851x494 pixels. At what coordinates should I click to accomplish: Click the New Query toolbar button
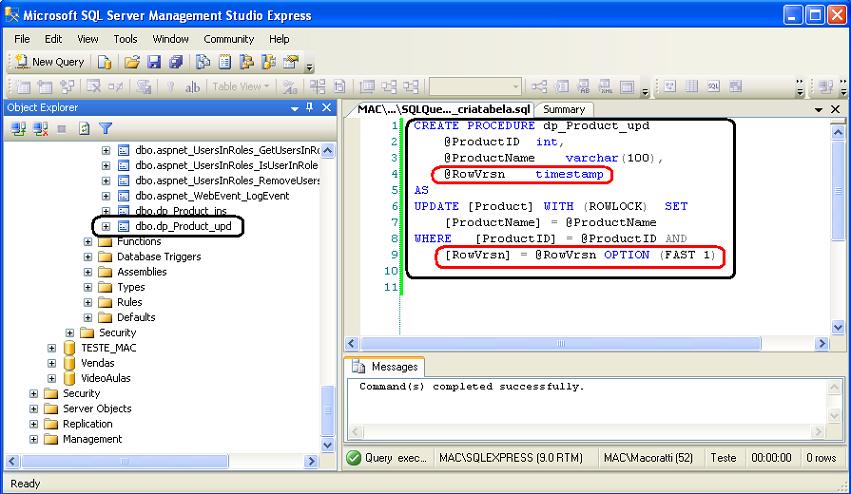click(x=48, y=62)
